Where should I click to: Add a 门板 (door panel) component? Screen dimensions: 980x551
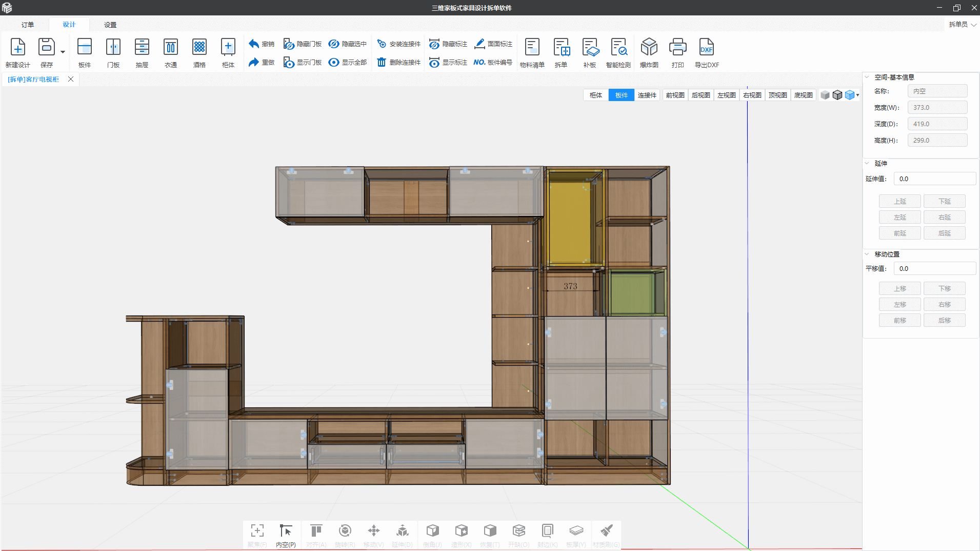click(113, 48)
